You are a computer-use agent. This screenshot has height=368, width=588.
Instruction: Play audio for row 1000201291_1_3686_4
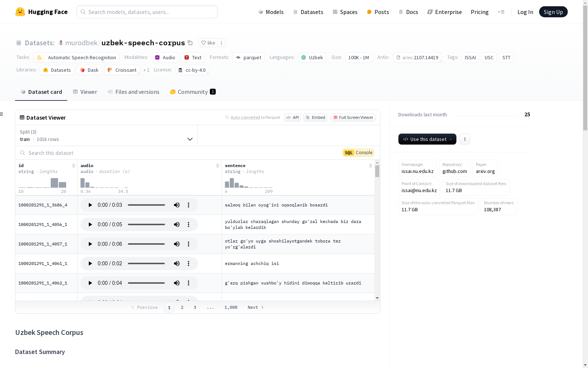(x=90, y=205)
